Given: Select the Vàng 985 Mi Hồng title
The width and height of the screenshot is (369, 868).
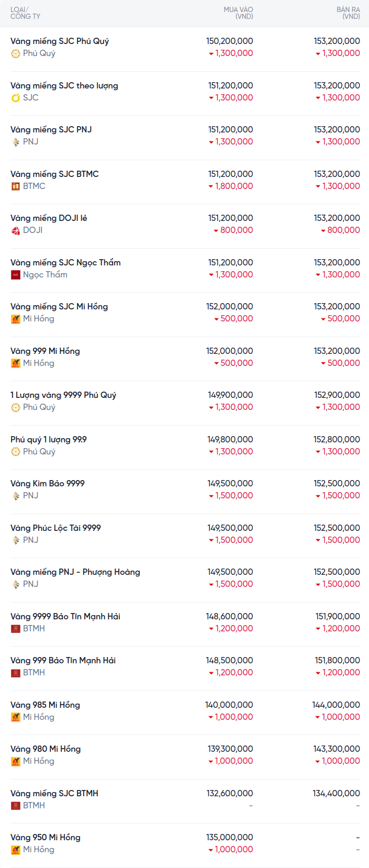Looking at the screenshot, I should 45,705.
